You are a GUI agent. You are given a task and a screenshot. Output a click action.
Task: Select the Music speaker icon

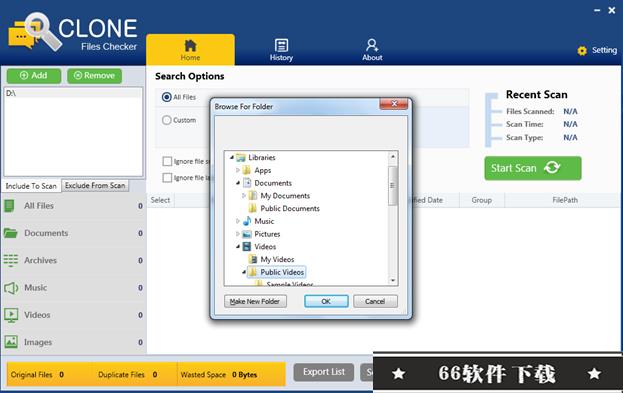[x=11, y=288]
